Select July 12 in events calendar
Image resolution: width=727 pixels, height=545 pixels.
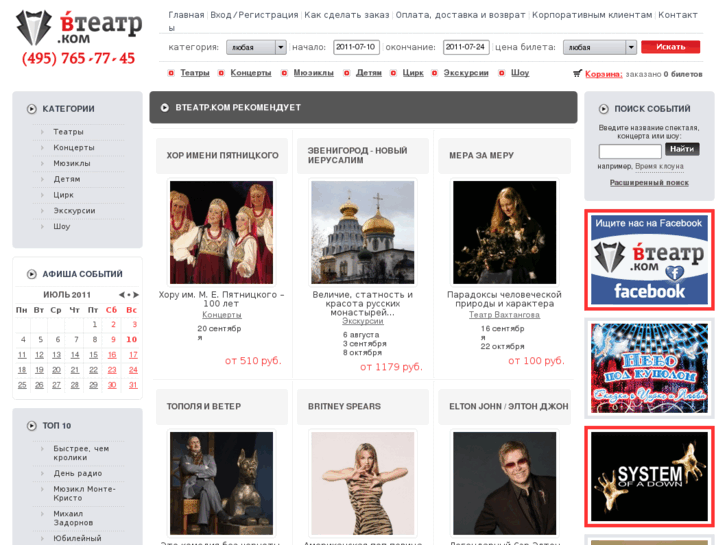[x=39, y=355]
